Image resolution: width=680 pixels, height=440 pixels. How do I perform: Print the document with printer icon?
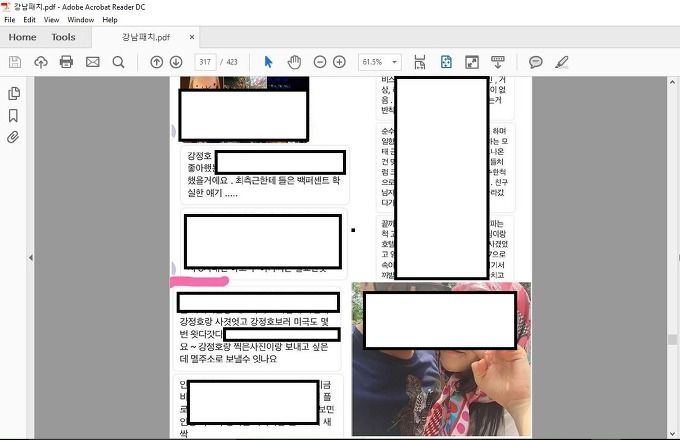(66, 62)
